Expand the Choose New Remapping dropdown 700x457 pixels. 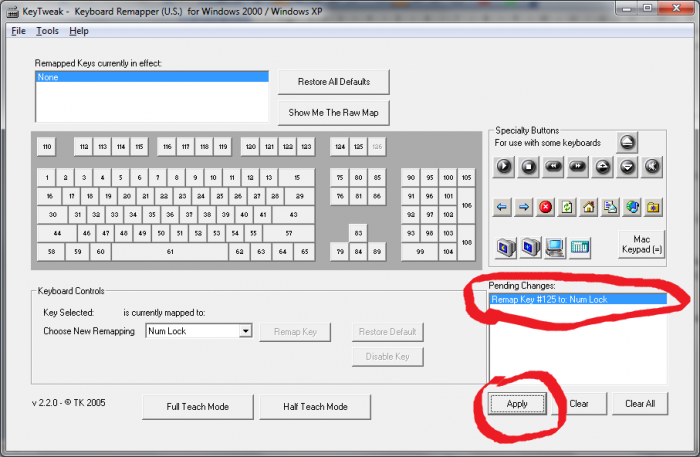[245, 331]
